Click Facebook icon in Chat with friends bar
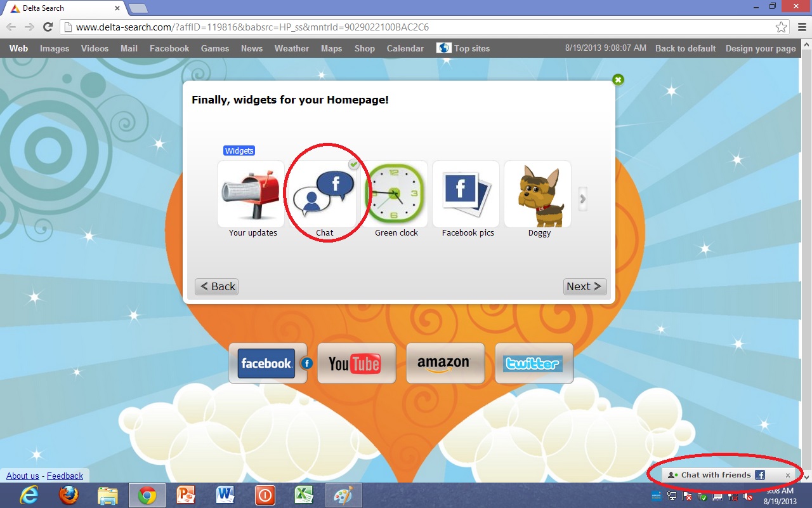 click(760, 475)
